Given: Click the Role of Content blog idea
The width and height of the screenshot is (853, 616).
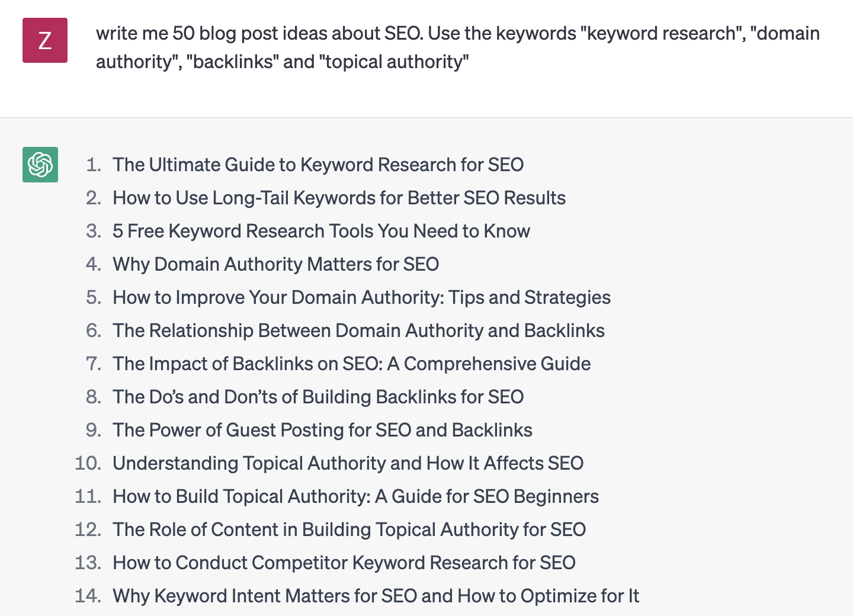Looking at the screenshot, I should (349, 530).
